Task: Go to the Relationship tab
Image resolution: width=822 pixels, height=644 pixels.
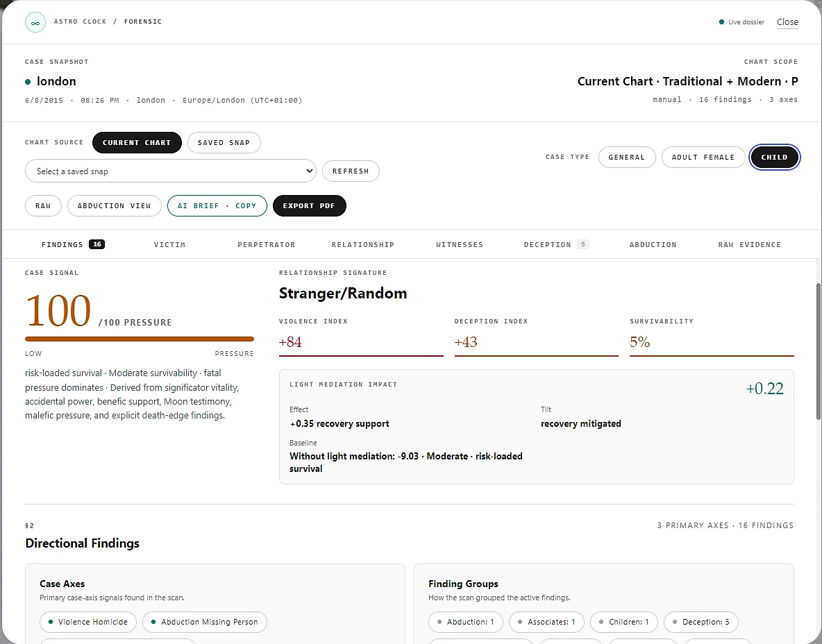Action: (363, 245)
